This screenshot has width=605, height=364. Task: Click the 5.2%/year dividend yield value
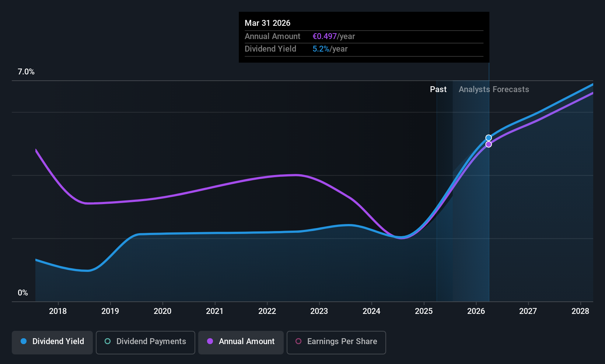(x=330, y=49)
